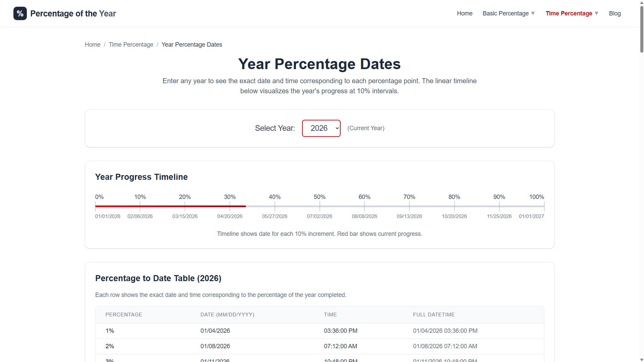644x362 pixels.
Task: Click the red progress bar
Action: point(170,206)
